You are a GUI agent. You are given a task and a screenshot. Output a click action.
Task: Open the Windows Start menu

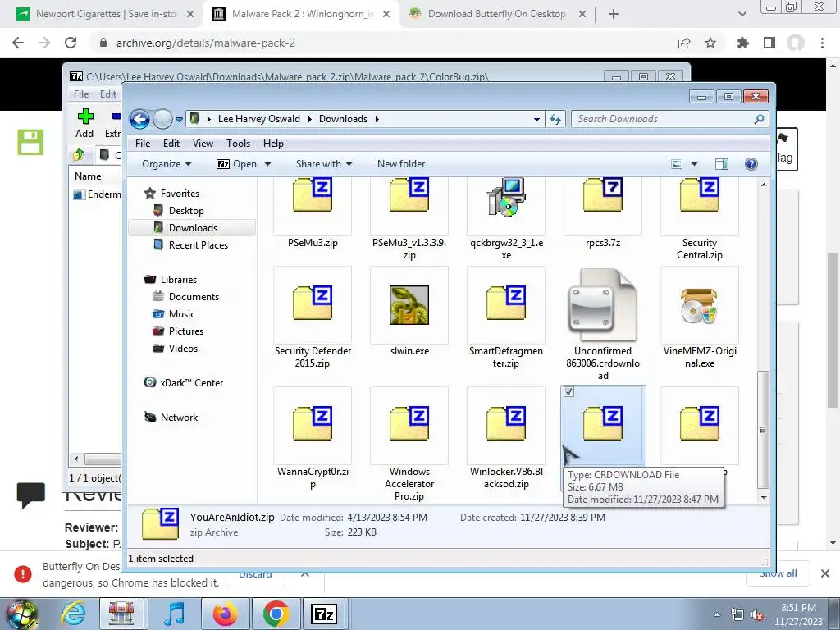[x=22, y=614]
